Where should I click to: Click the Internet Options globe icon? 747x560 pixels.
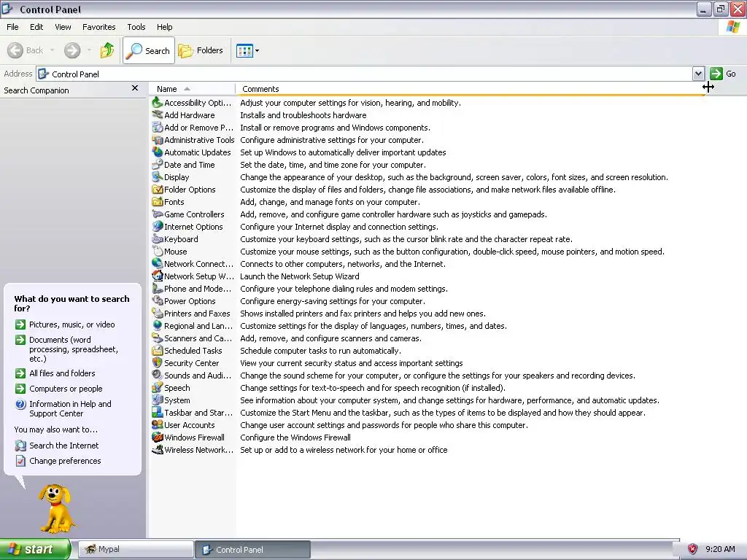tap(158, 226)
